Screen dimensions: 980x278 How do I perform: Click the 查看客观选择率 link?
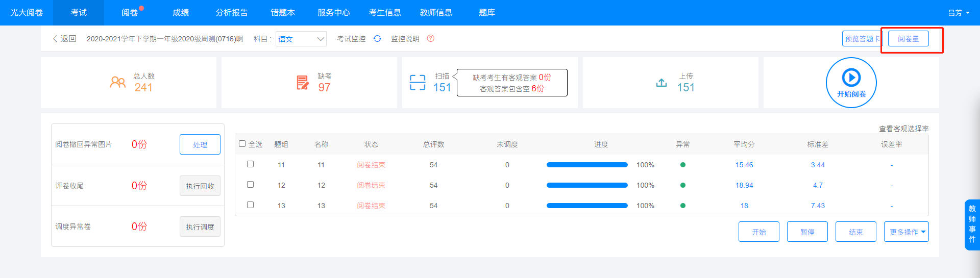(903, 129)
